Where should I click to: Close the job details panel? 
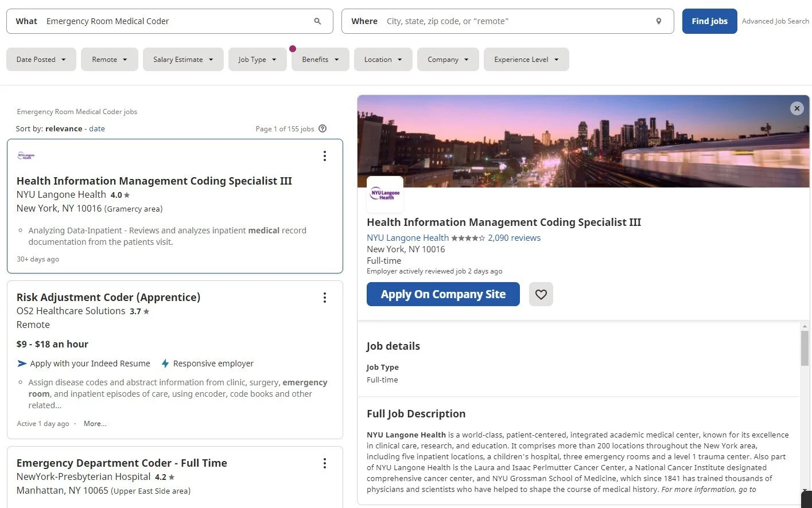(x=797, y=108)
